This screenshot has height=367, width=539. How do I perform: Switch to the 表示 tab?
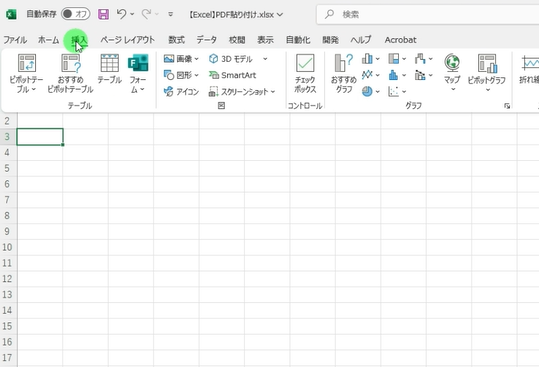click(x=266, y=40)
